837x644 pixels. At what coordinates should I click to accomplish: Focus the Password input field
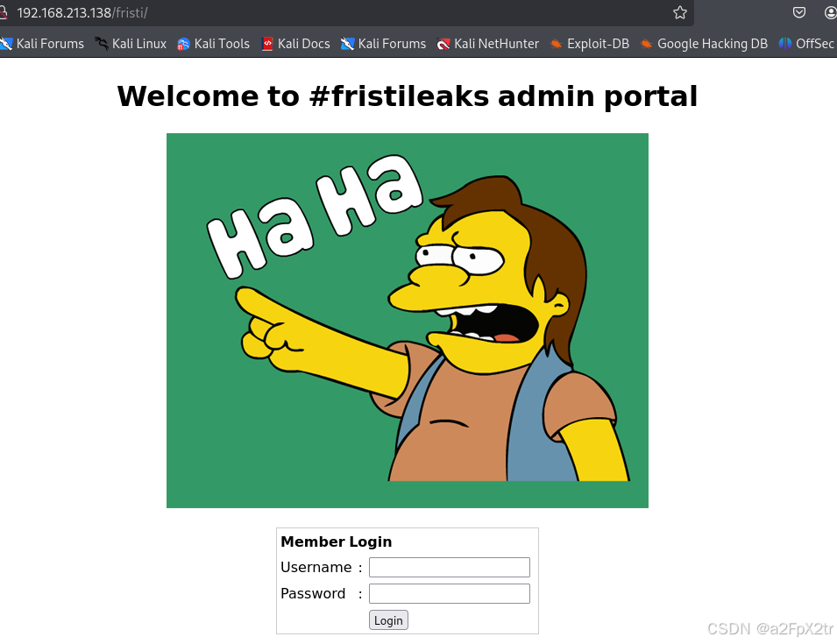(x=450, y=593)
